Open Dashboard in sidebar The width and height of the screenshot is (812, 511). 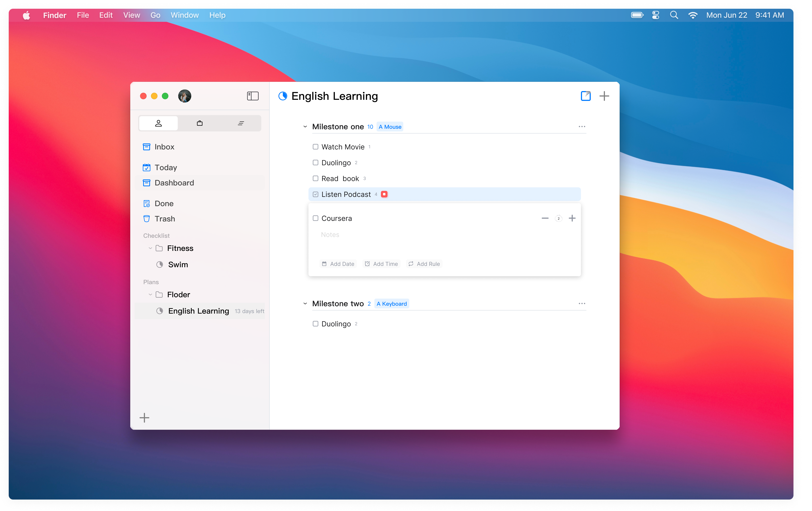[200, 183]
